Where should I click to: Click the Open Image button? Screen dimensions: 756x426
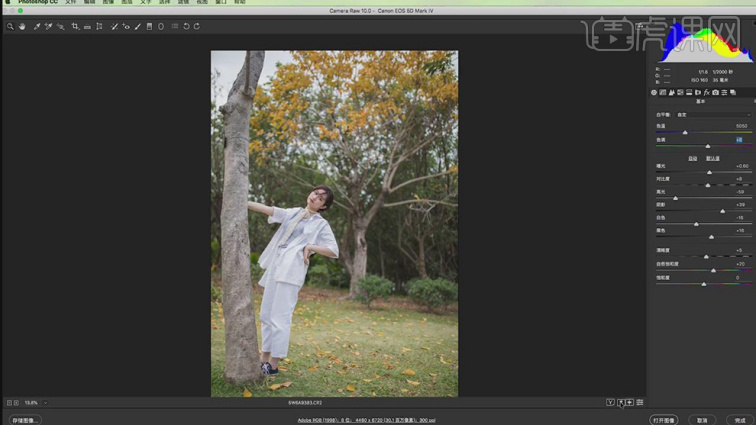tap(664, 421)
